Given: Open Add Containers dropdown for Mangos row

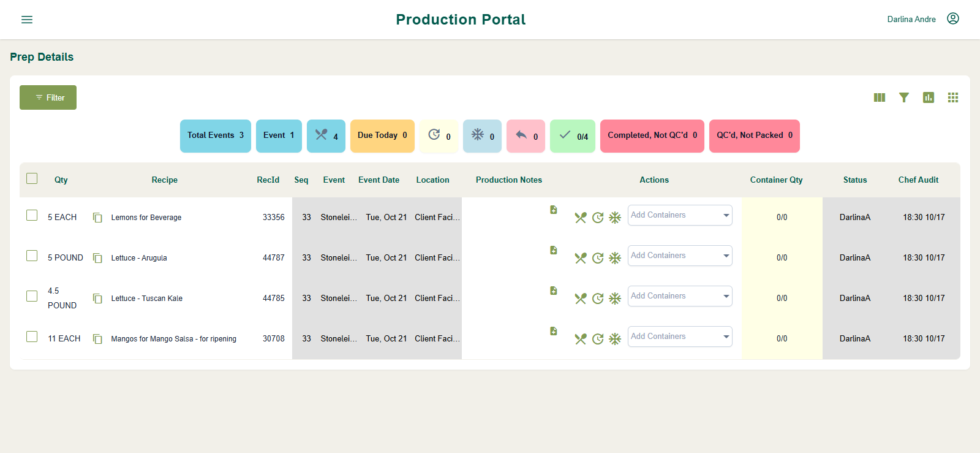Looking at the screenshot, I should [x=680, y=337].
